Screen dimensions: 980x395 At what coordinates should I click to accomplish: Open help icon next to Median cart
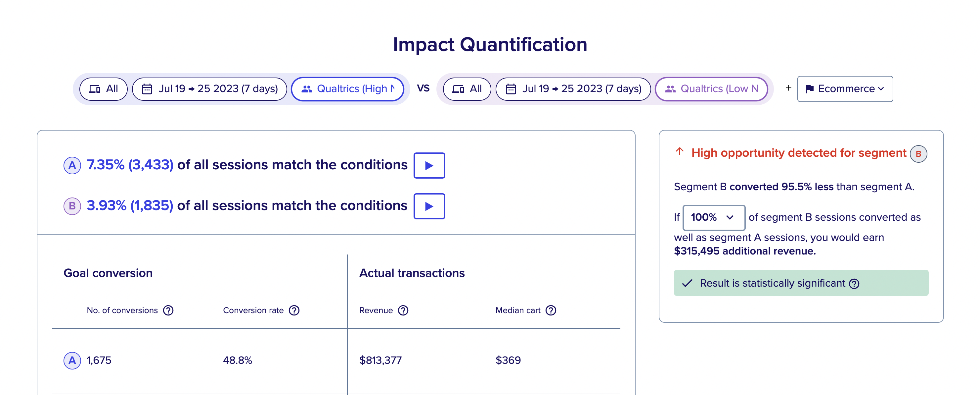coord(551,310)
